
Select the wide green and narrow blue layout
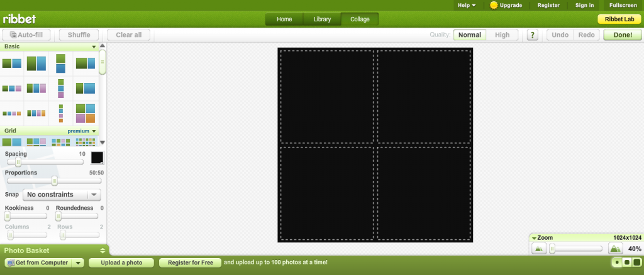click(86, 63)
